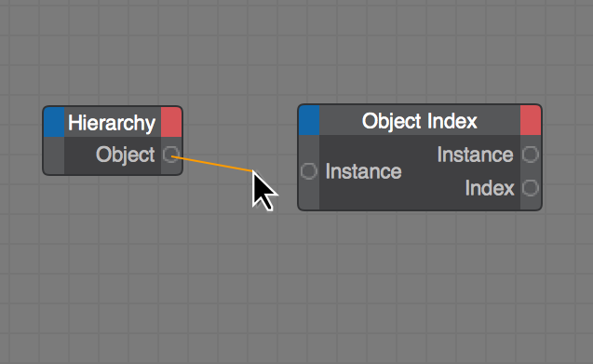Click the blue inputs square on Hierarchy node
This screenshot has width=593, height=364.
coord(54,122)
